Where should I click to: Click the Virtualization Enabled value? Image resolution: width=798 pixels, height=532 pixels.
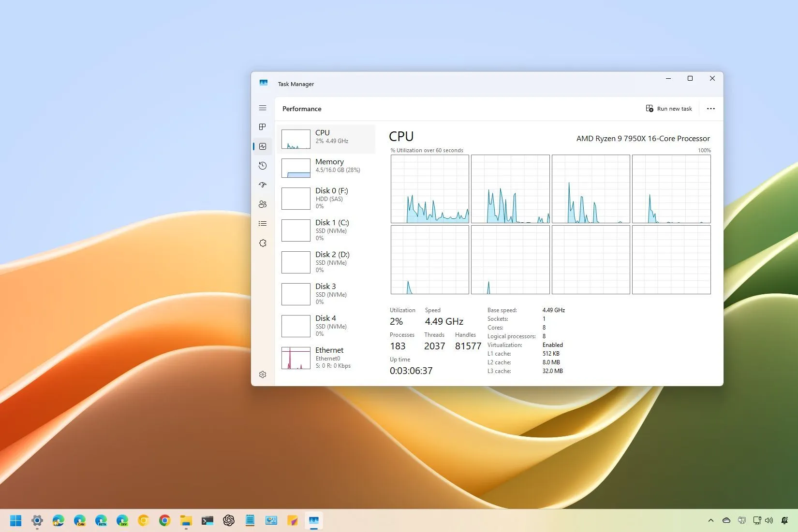point(553,345)
